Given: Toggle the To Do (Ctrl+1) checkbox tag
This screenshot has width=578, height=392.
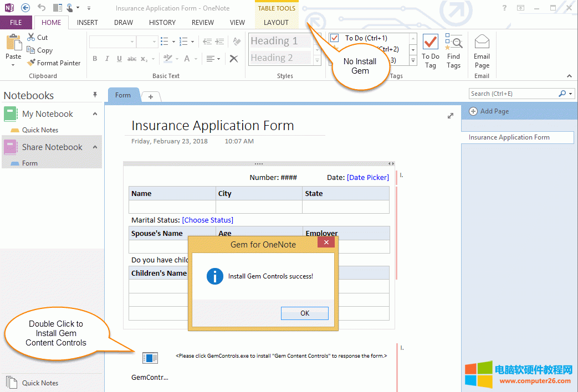Looking at the screenshot, I should click(x=335, y=38).
